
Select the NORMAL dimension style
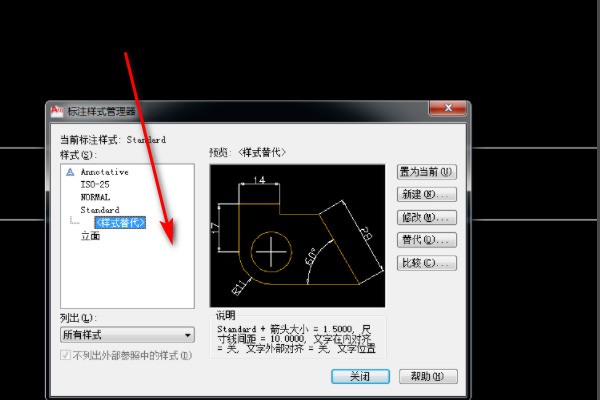(x=95, y=198)
